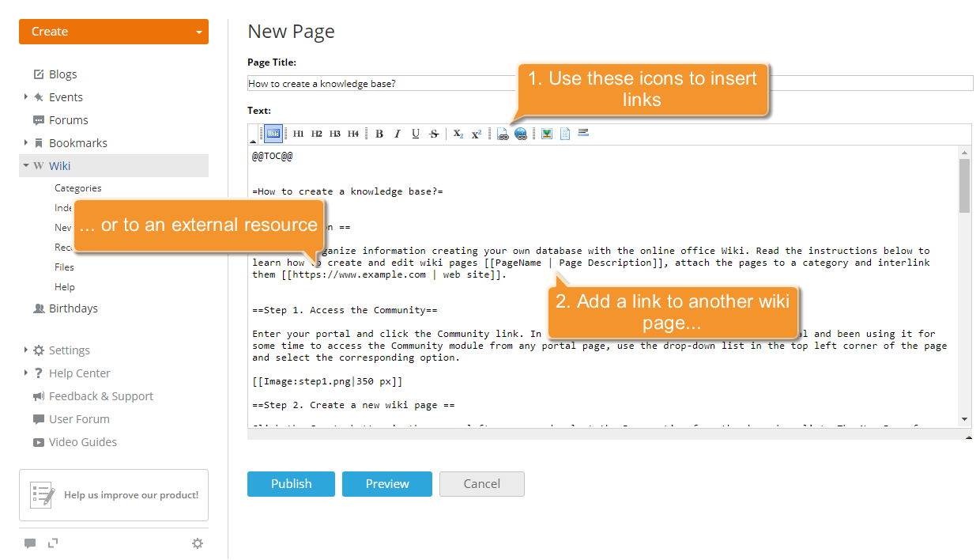Preview the wiki page
The image size is (980, 560).
[x=387, y=484]
